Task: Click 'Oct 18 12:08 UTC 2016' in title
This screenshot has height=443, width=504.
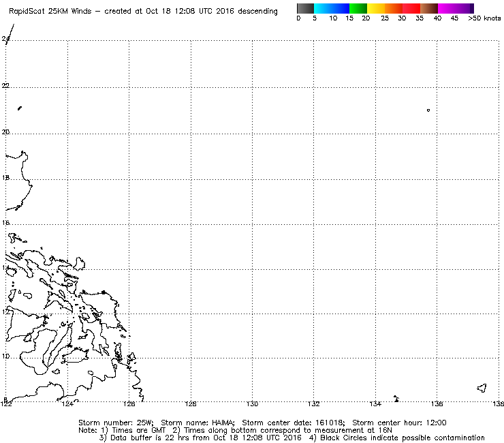Action: click(189, 11)
